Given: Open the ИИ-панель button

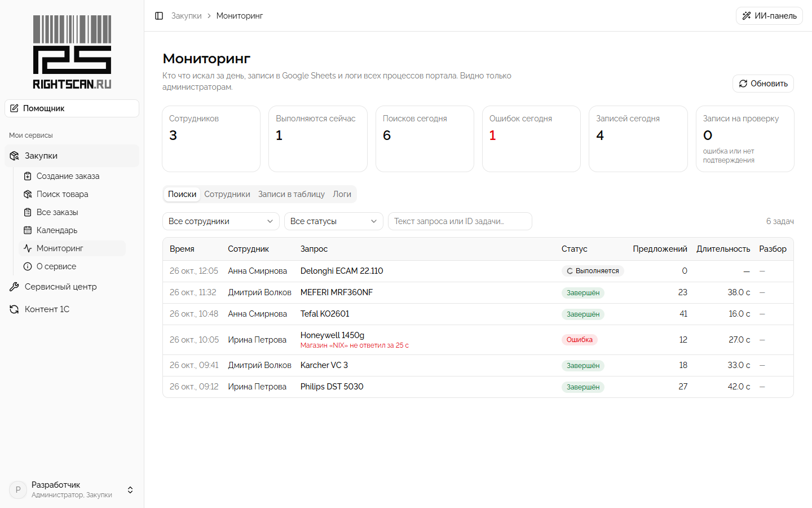Looking at the screenshot, I should click(x=769, y=16).
